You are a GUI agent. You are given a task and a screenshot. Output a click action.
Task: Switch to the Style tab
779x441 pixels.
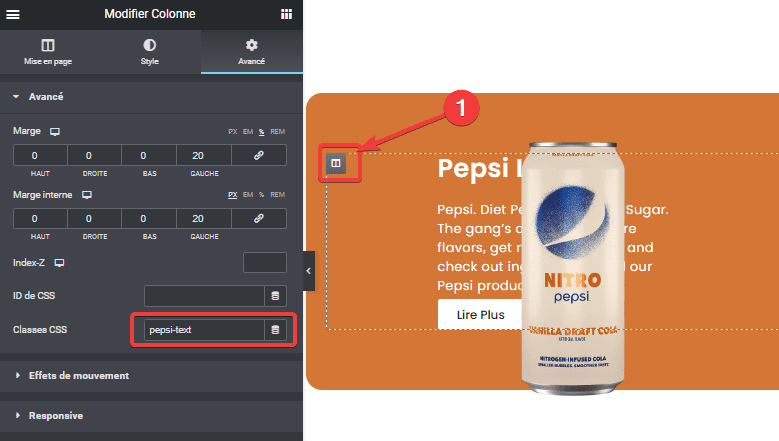[x=150, y=52]
